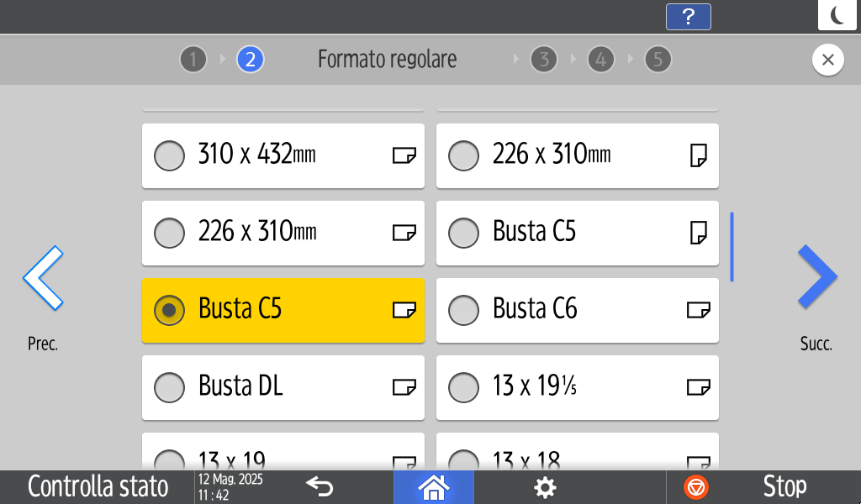Select portrait 226 x 310mm radio button
The width and height of the screenshot is (861, 504).
463,155
